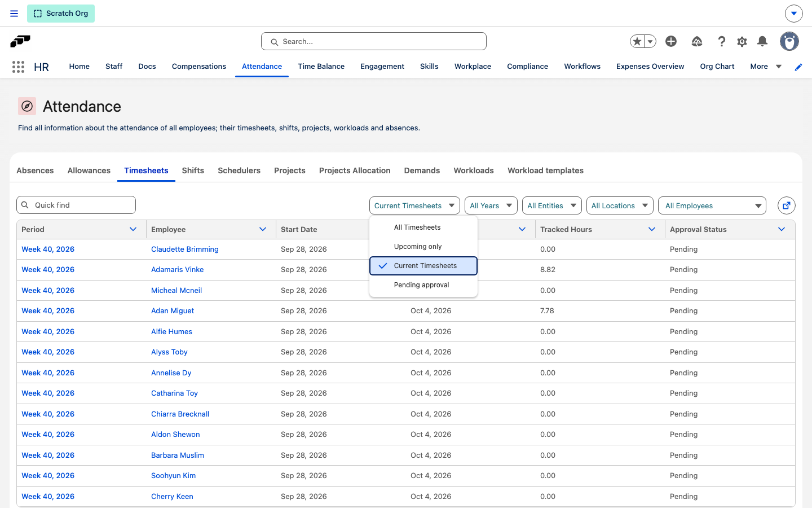
Task: Click the Attendance compass page icon
Action: (27, 106)
